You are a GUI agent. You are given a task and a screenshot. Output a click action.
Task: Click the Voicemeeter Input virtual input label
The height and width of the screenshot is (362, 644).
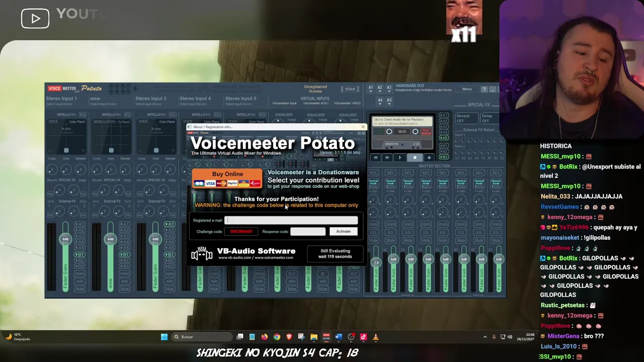click(x=284, y=103)
